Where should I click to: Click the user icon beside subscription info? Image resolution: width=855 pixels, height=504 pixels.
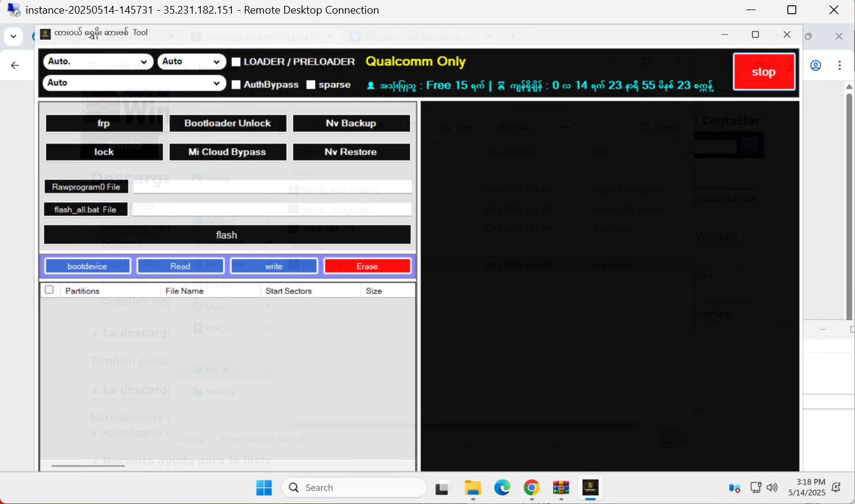371,85
